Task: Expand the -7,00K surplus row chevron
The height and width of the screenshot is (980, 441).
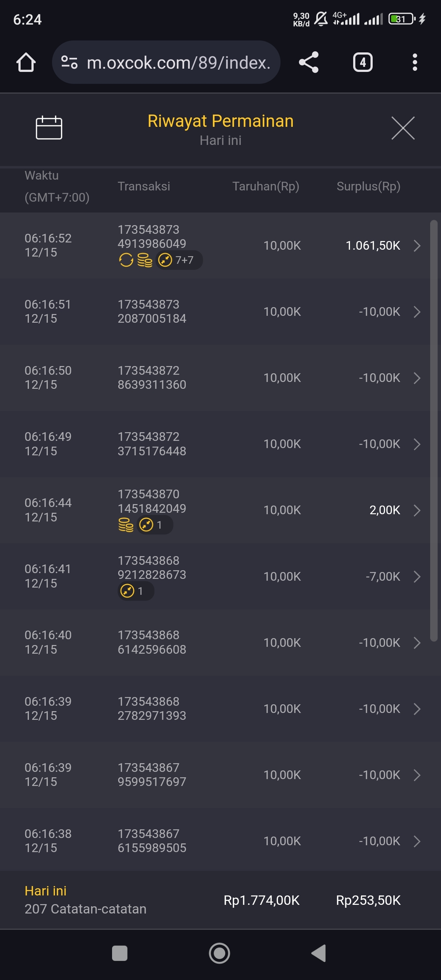Action: 417,576
